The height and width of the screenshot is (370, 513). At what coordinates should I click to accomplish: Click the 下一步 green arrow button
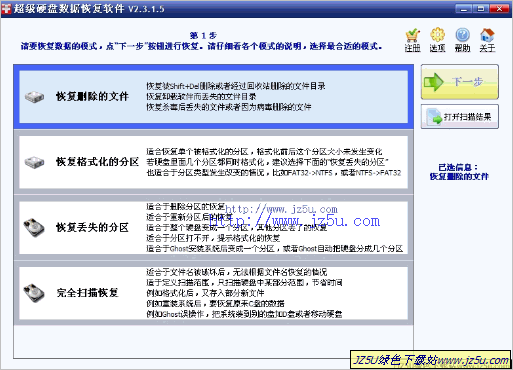point(460,82)
